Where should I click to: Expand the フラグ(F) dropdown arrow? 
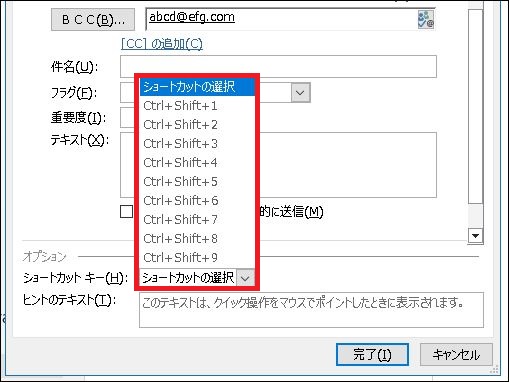pyautogui.click(x=300, y=93)
